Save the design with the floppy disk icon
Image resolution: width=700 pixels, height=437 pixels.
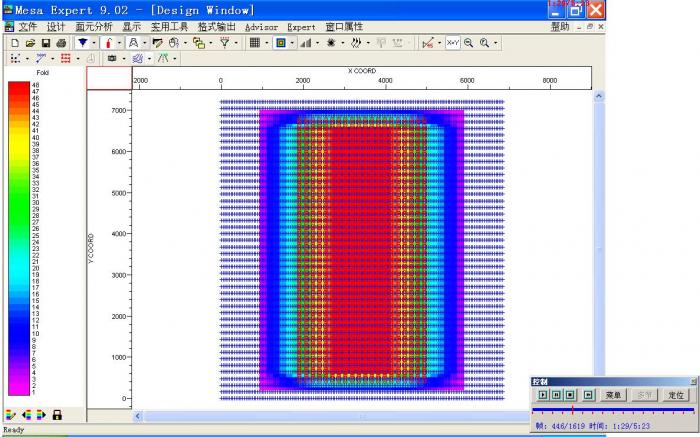click(x=46, y=44)
